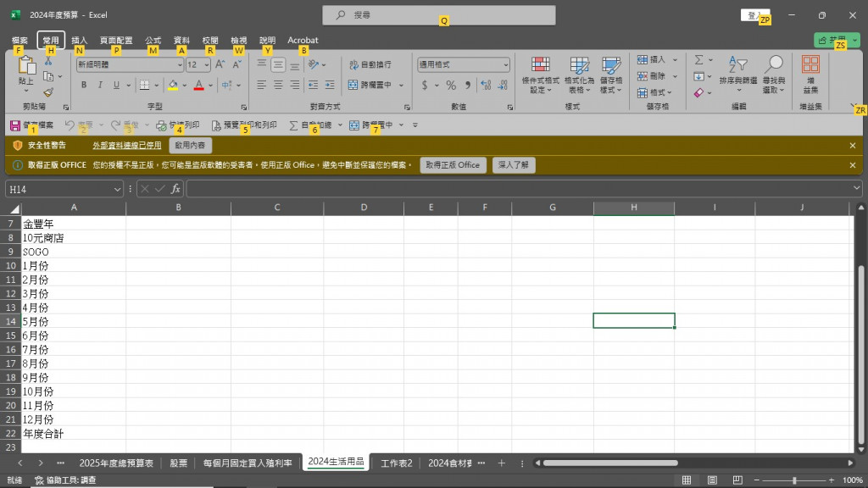
Task: Open Insert cells (插入) dropdown arrow
Action: 675,60
